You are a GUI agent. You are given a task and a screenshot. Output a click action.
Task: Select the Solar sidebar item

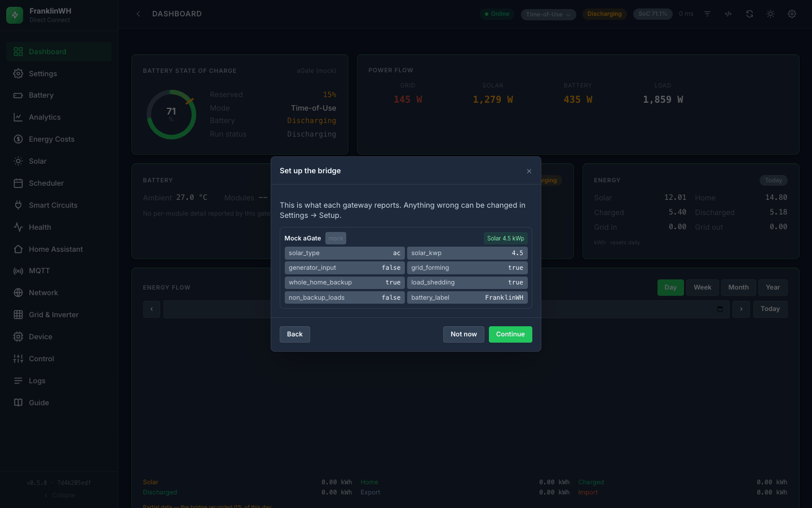[59, 161]
